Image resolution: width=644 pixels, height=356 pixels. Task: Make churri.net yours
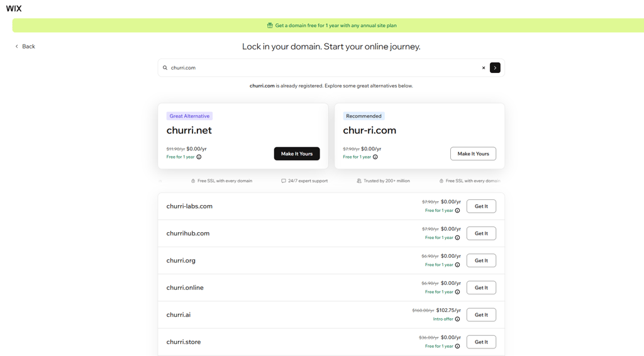point(297,153)
